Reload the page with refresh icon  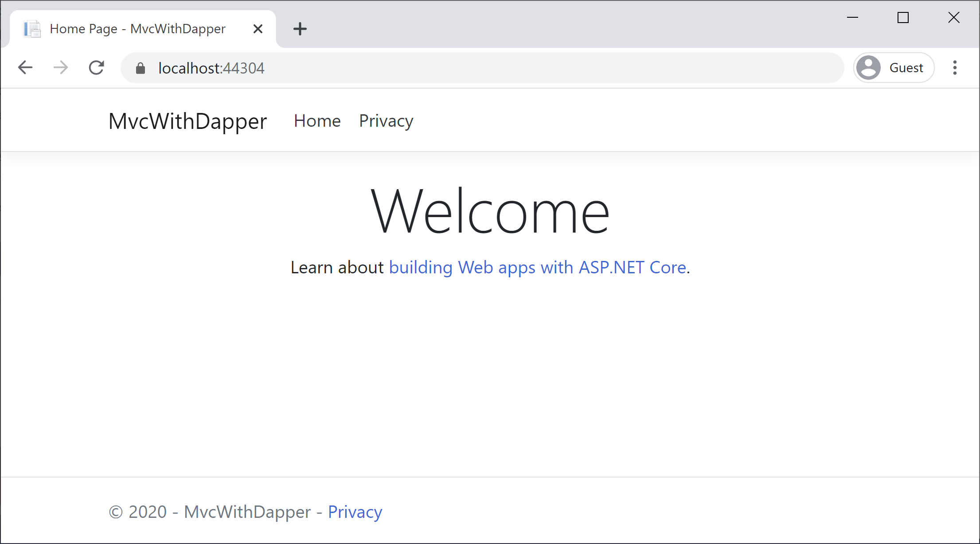(x=96, y=68)
